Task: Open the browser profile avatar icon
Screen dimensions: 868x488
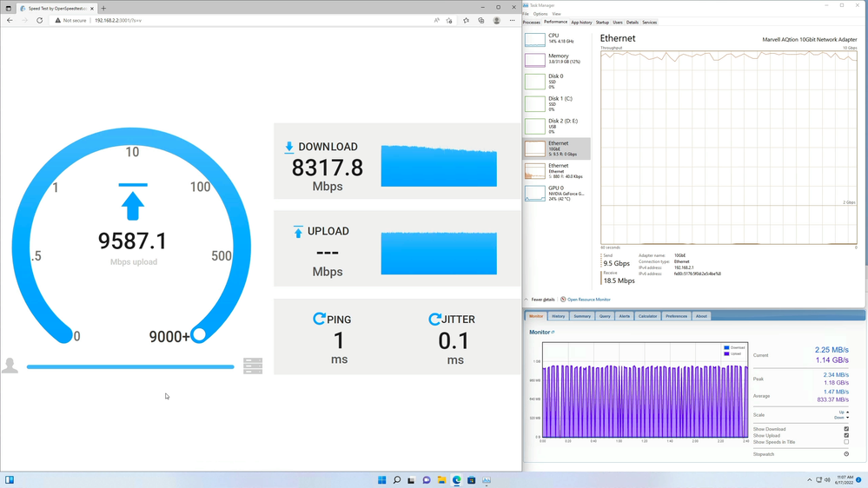Action: pyautogui.click(x=496, y=20)
